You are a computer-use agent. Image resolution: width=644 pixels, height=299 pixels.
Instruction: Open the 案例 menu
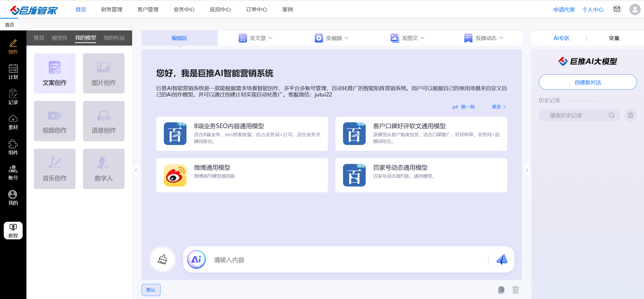pyautogui.click(x=287, y=10)
